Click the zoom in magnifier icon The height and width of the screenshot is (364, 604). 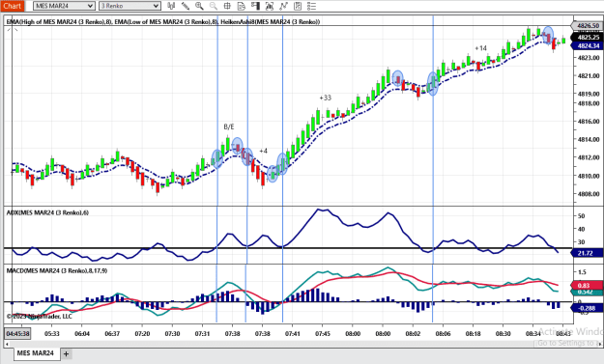point(199,6)
